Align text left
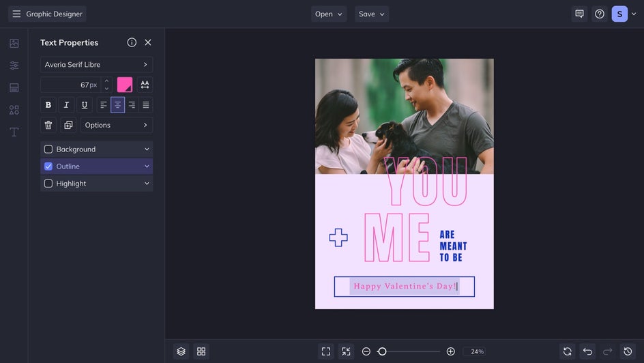The height and width of the screenshot is (363, 644). point(104,104)
